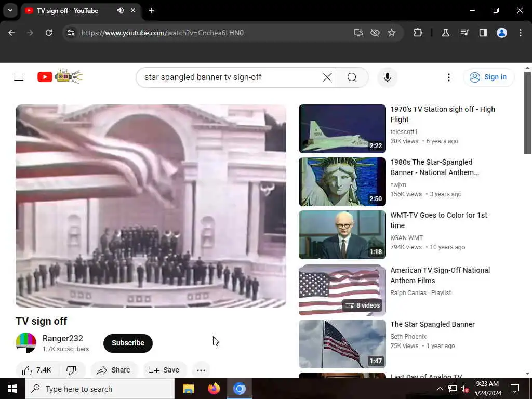Select the TV sign off YouTube tab
This screenshot has width=532, height=399.
(x=68, y=11)
